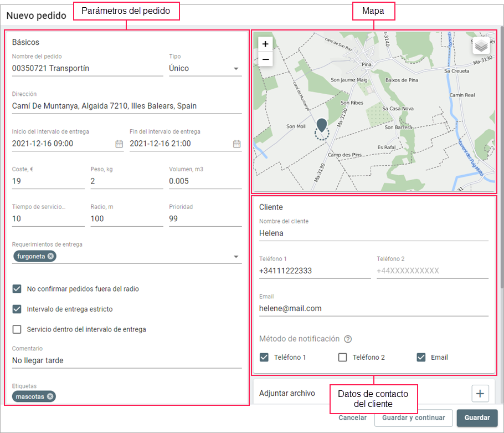504x433 pixels.
Task: Click the Dirección address field
Action: pos(127,106)
